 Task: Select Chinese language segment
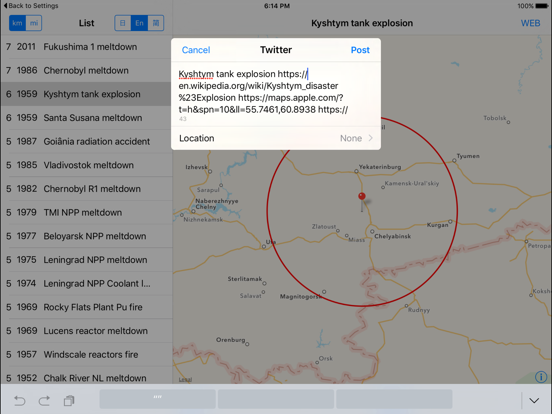(156, 23)
